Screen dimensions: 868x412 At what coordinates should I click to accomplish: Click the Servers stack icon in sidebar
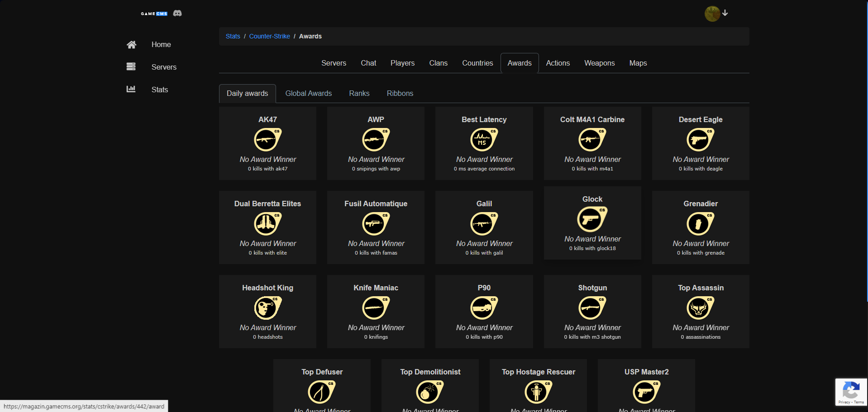tap(131, 66)
